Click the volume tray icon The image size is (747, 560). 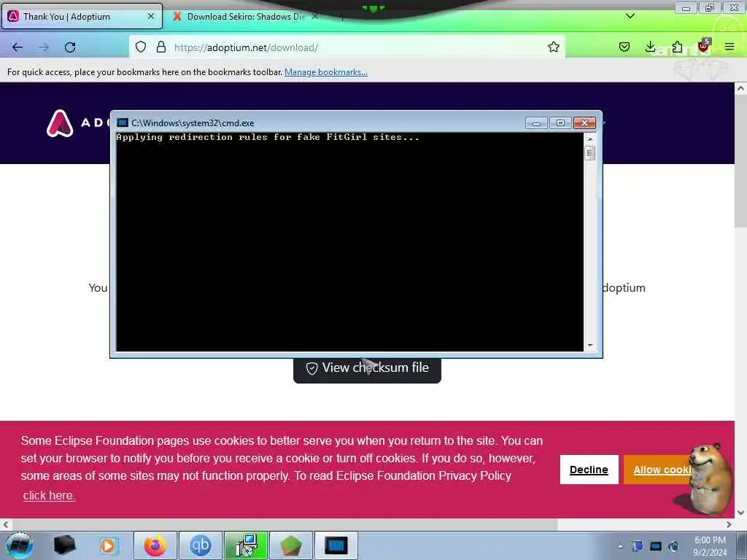click(x=673, y=546)
